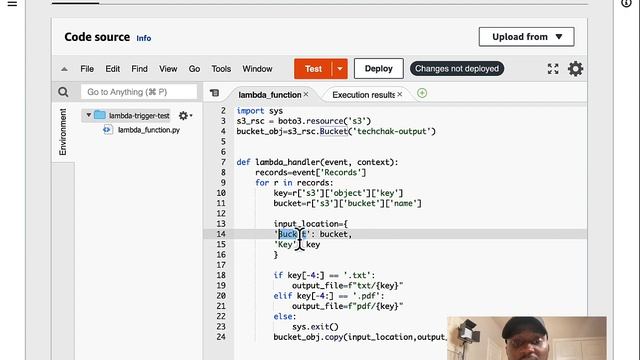Open the Environment side panel tab

pyautogui.click(x=62, y=131)
